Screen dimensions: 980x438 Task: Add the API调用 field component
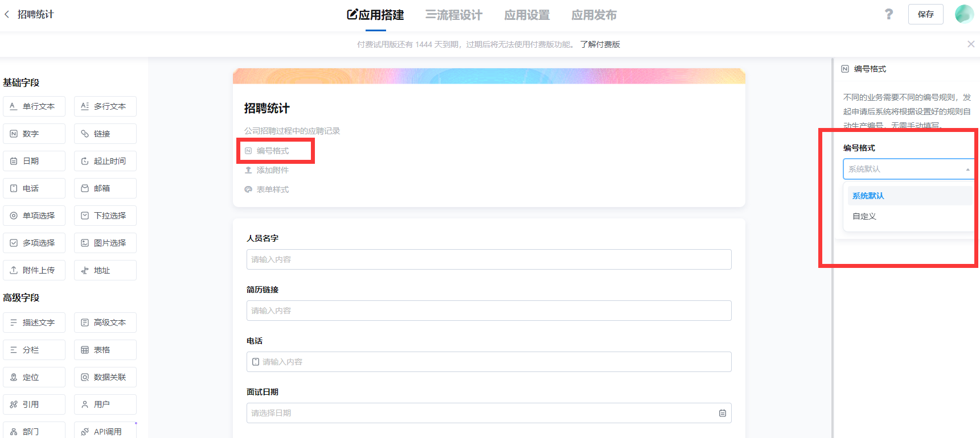(105, 431)
